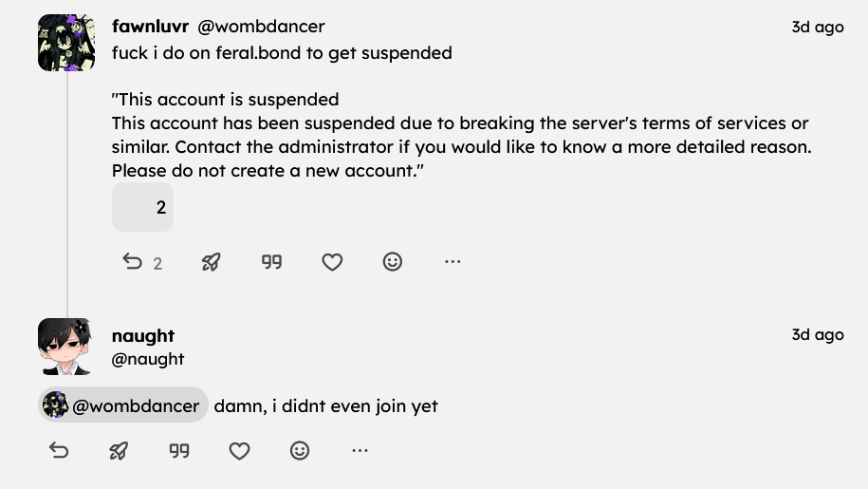Add emoji reaction to naught's reply
Screen dimensions: 868x489
tap(300, 451)
